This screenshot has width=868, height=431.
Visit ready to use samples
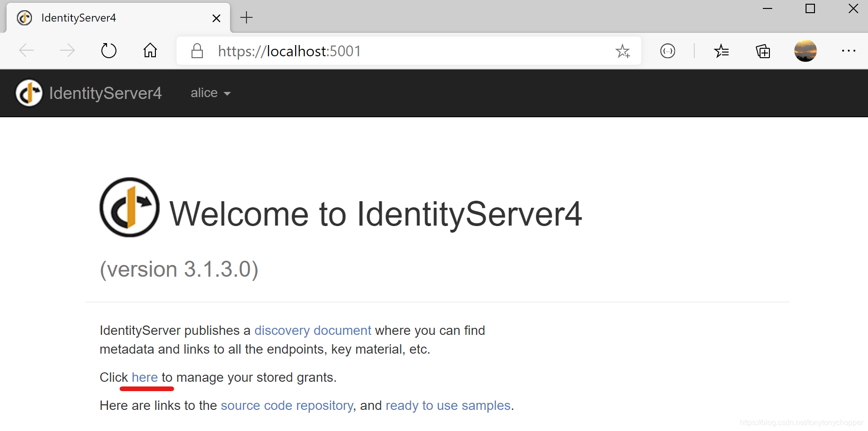pos(448,405)
